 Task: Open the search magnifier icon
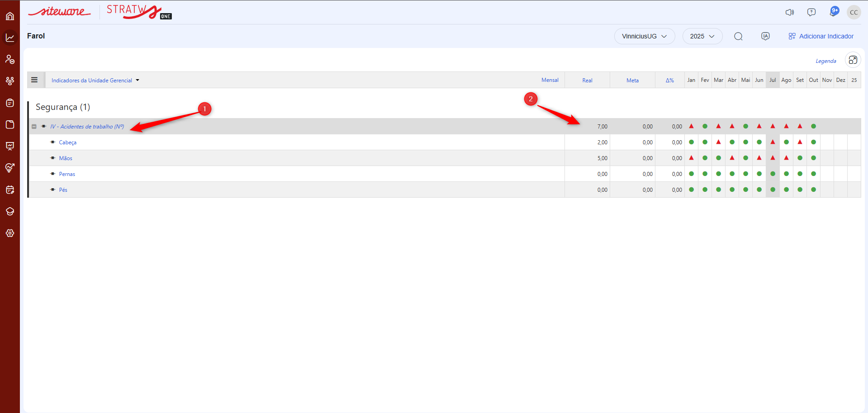[738, 36]
